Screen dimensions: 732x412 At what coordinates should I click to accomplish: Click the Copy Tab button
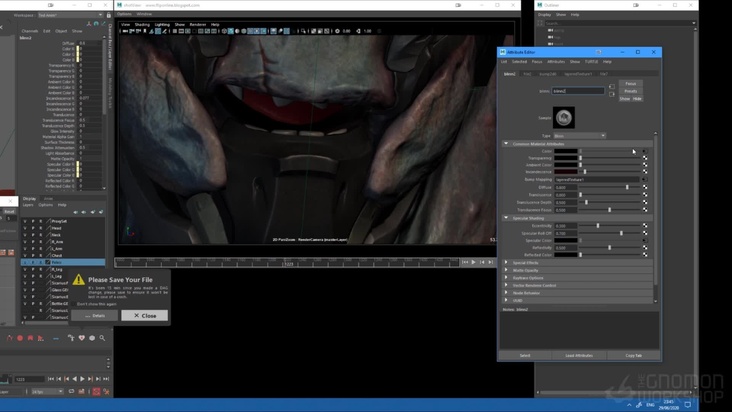(633, 356)
